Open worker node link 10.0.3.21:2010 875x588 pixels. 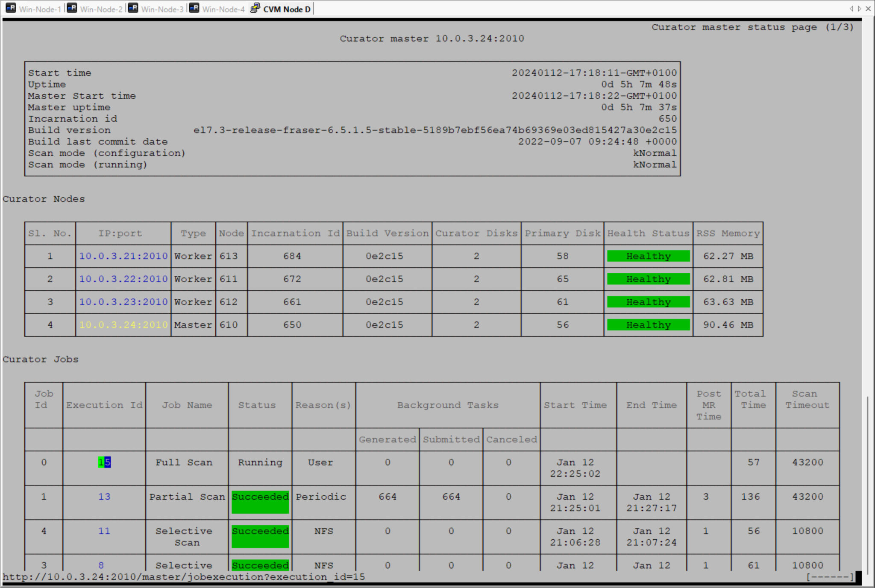click(x=123, y=256)
